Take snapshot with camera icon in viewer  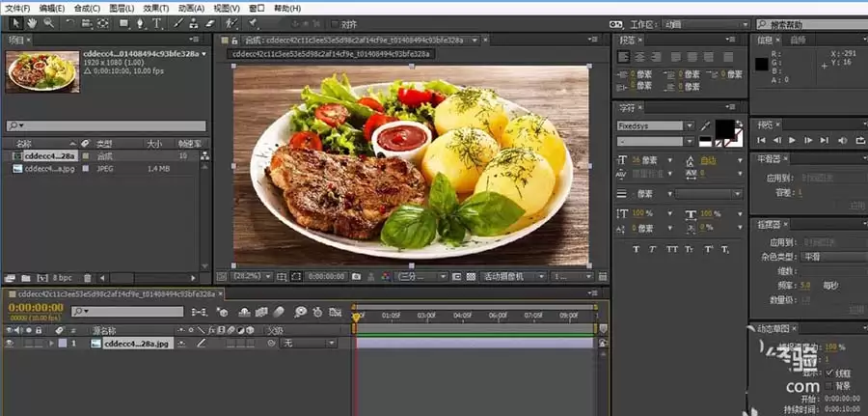[x=357, y=276]
